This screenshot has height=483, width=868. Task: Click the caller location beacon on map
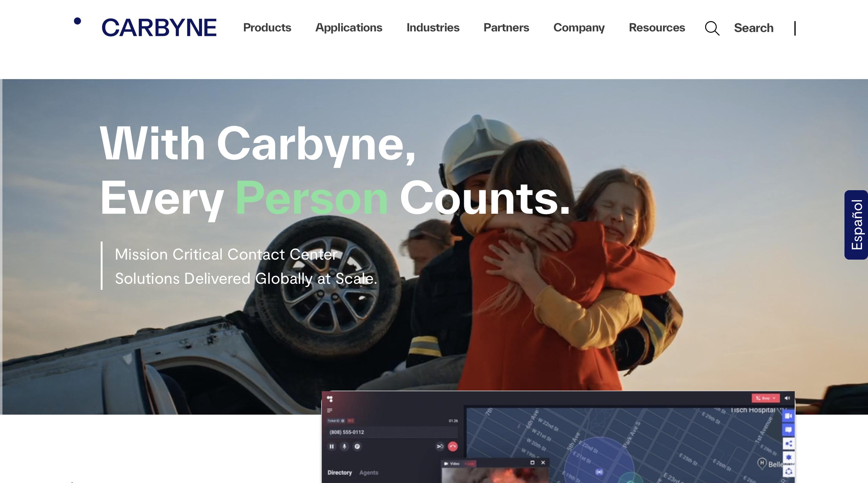pos(599,472)
